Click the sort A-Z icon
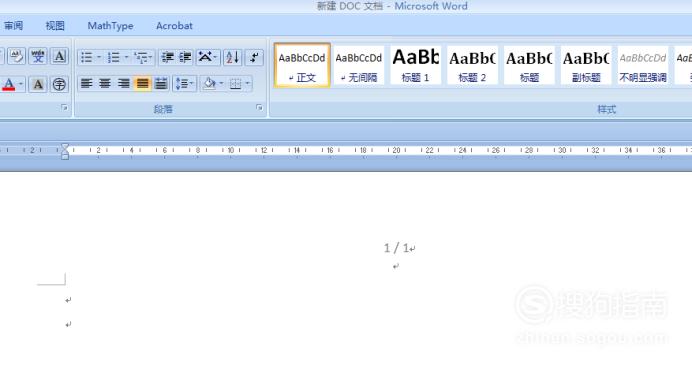Screen dimensions: 692x372 pos(233,57)
